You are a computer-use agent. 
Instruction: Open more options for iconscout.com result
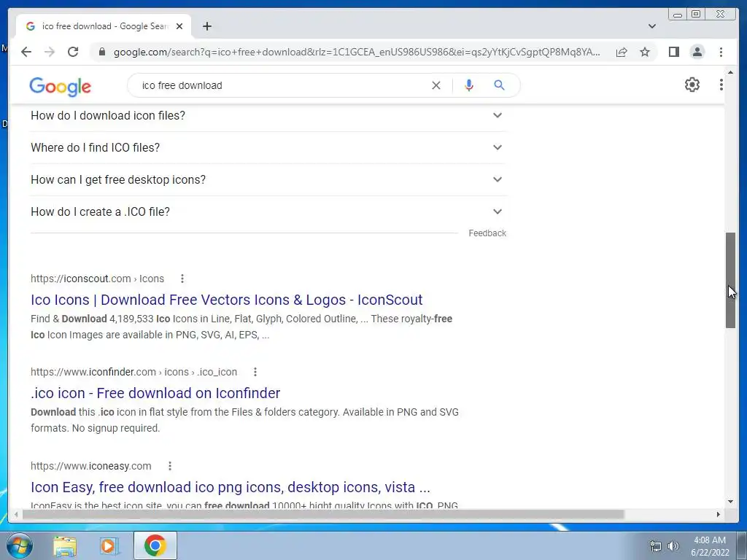coord(182,279)
